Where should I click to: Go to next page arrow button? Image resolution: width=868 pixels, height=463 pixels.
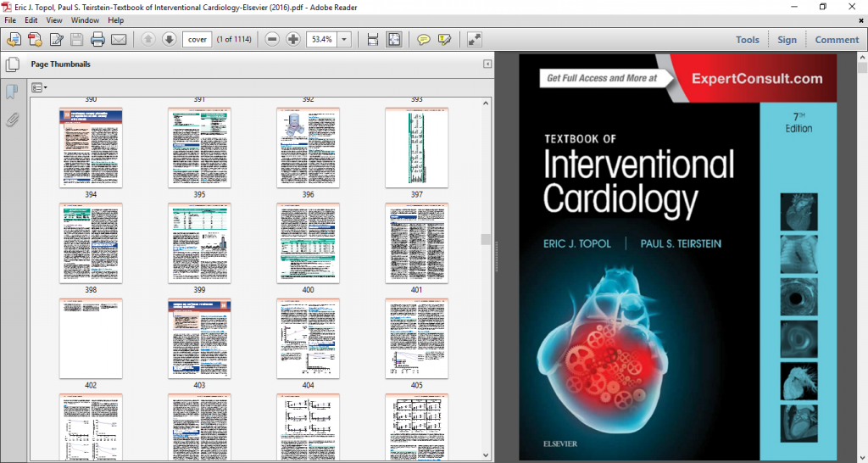tap(169, 39)
